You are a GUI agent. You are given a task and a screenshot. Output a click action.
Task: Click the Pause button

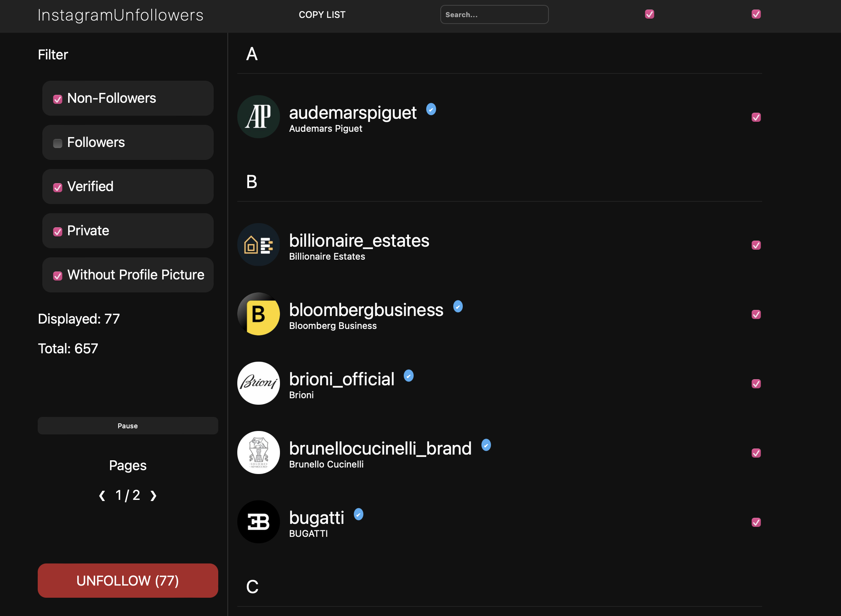click(x=128, y=426)
